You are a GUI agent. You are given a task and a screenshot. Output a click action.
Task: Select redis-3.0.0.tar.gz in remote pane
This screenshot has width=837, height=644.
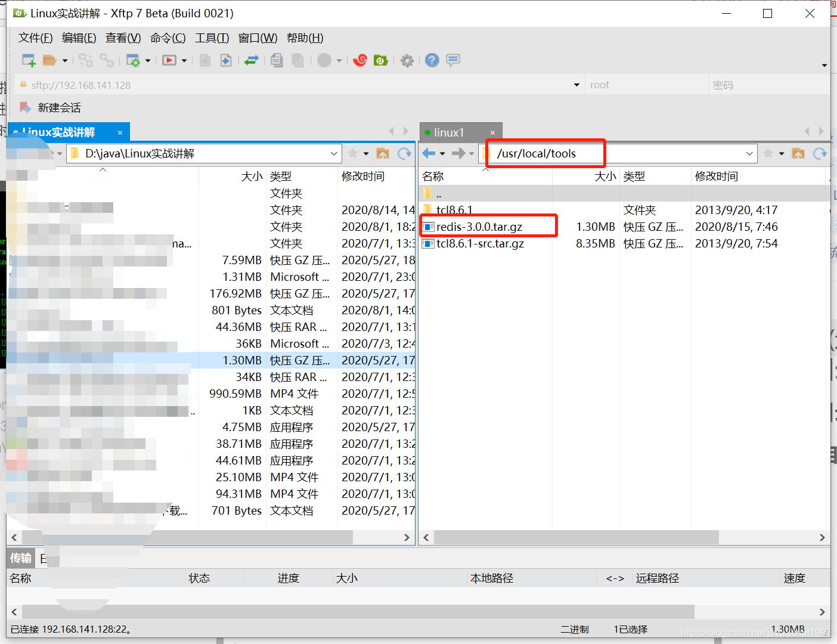pyautogui.click(x=479, y=227)
